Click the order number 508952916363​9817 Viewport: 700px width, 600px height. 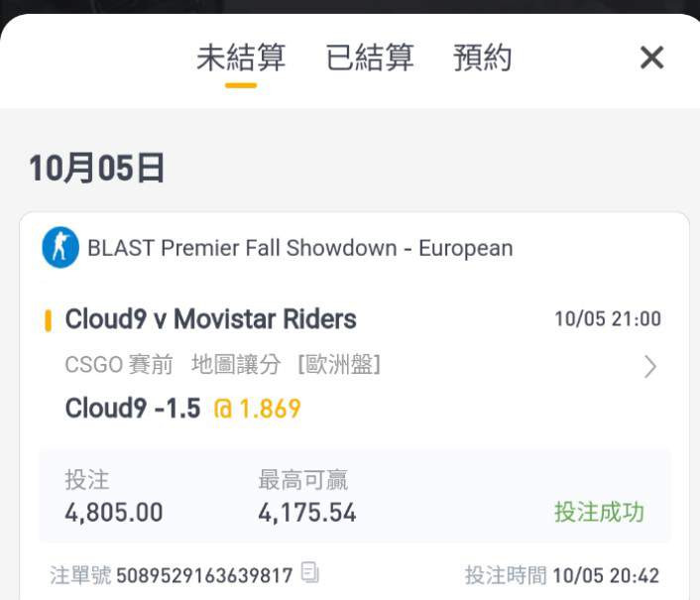point(204,575)
